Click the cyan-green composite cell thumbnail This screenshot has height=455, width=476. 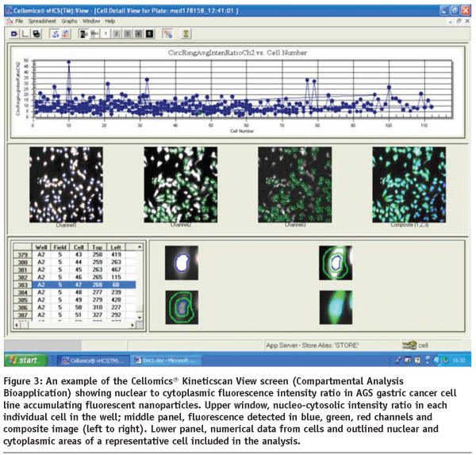pos(336,308)
